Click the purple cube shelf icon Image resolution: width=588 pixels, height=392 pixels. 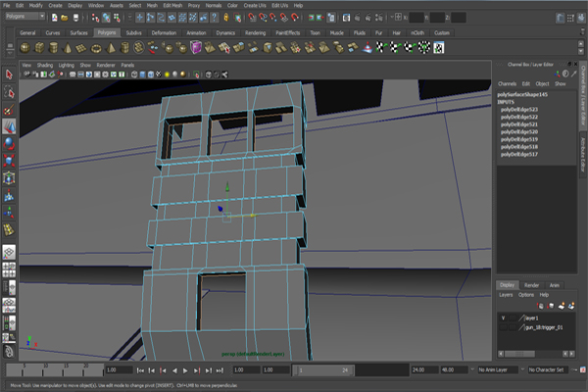196,48
